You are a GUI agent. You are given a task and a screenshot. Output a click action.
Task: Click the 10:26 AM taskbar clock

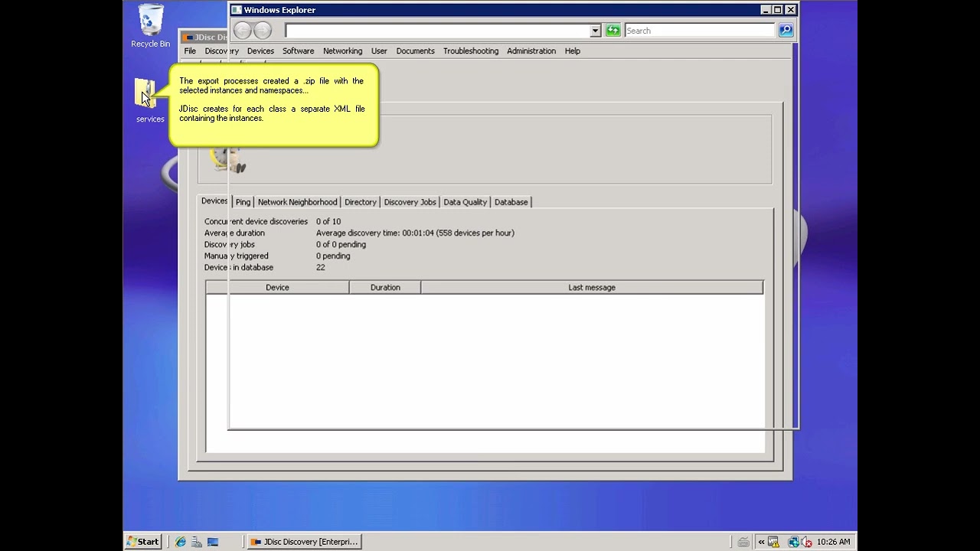pyautogui.click(x=833, y=542)
